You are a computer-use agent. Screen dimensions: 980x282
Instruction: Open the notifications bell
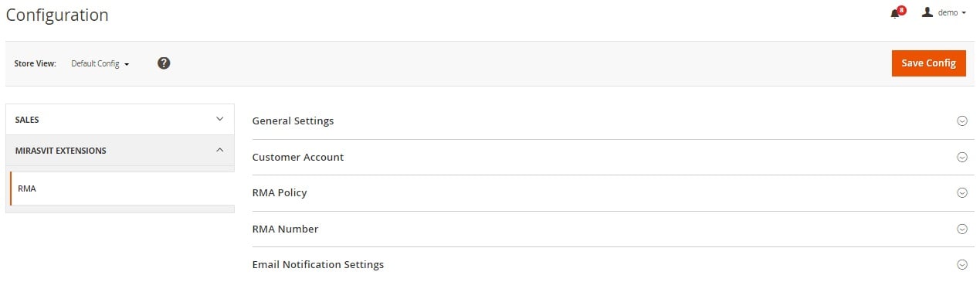(x=895, y=13)
